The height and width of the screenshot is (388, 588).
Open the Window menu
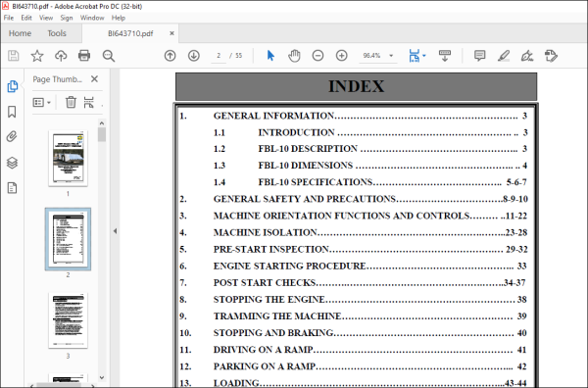coord(92,18)
